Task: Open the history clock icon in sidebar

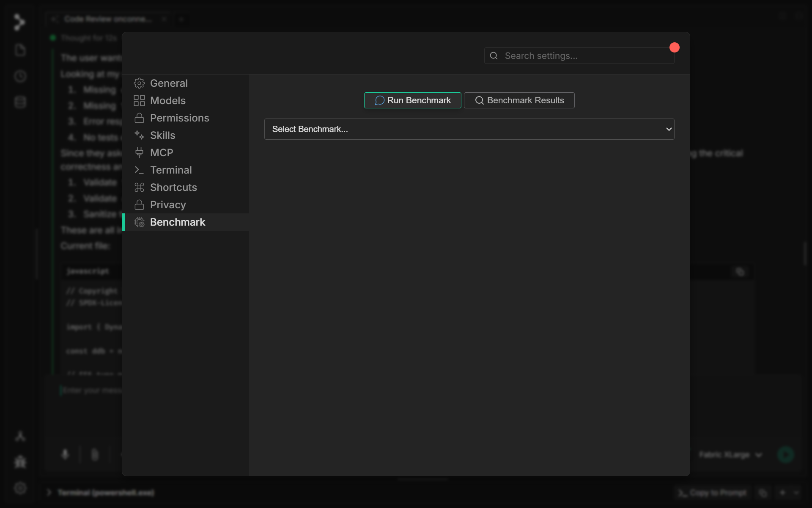Action: [20, 76]
